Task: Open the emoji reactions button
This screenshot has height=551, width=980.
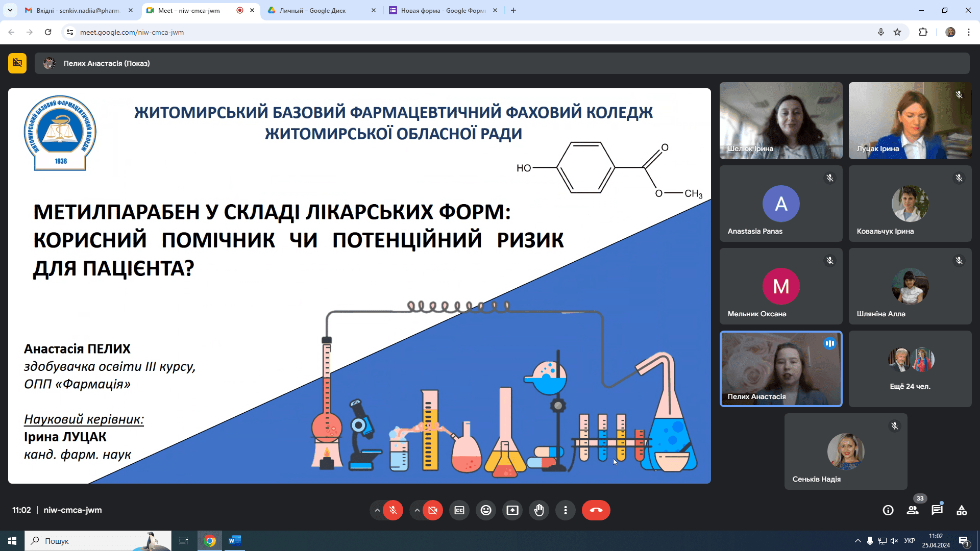Action: pyautogui.click(x=486, y=510)
